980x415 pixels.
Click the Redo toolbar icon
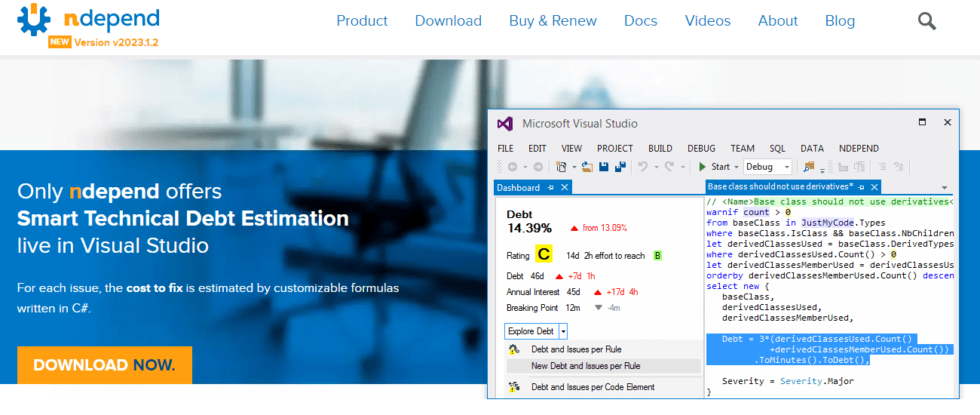(x=669, y=167)
